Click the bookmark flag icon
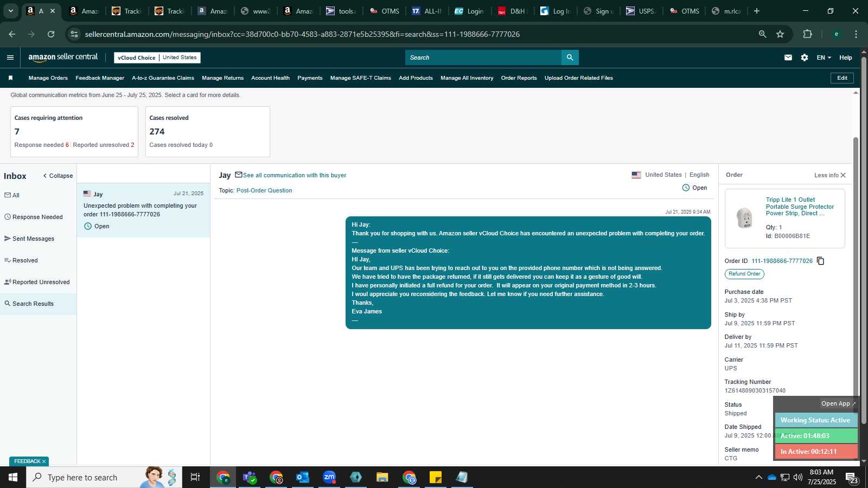Viewport: 868px width, 488px height. coord(10,78)
